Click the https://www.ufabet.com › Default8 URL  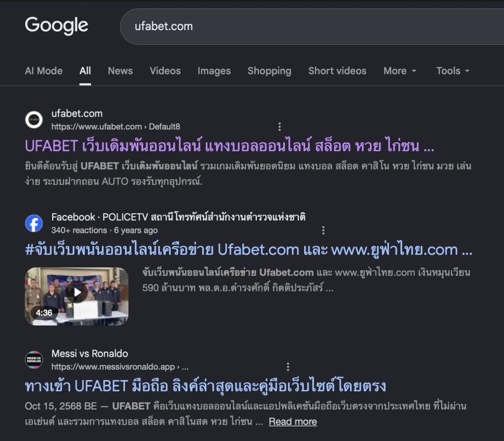click(x=116, y=126)
